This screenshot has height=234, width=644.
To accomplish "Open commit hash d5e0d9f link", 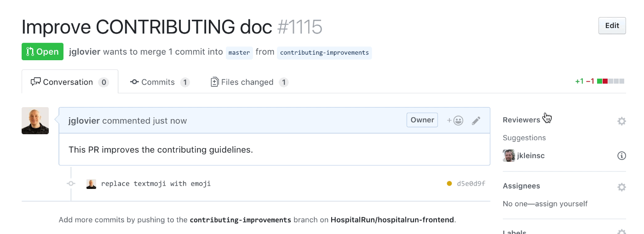I will (471, 184).
